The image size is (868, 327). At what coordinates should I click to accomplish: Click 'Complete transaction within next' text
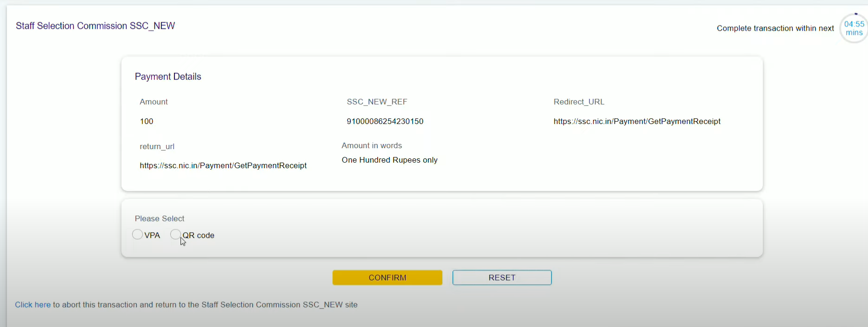[775, 28]
